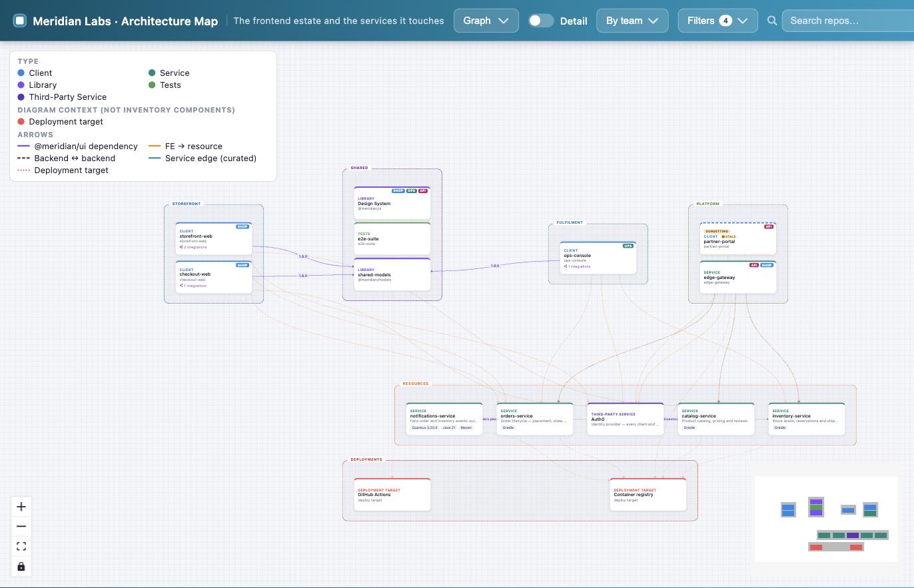The image size is (914, 588).
Task: Select the Auth0 third-party service node
Action: (x=626, y=419)
